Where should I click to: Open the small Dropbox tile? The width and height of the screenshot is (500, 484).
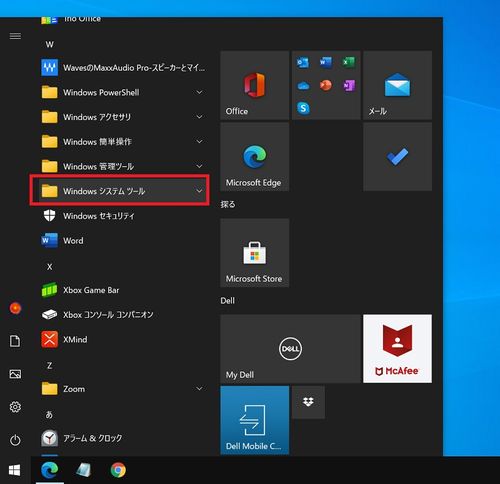(x=308, y=402)
